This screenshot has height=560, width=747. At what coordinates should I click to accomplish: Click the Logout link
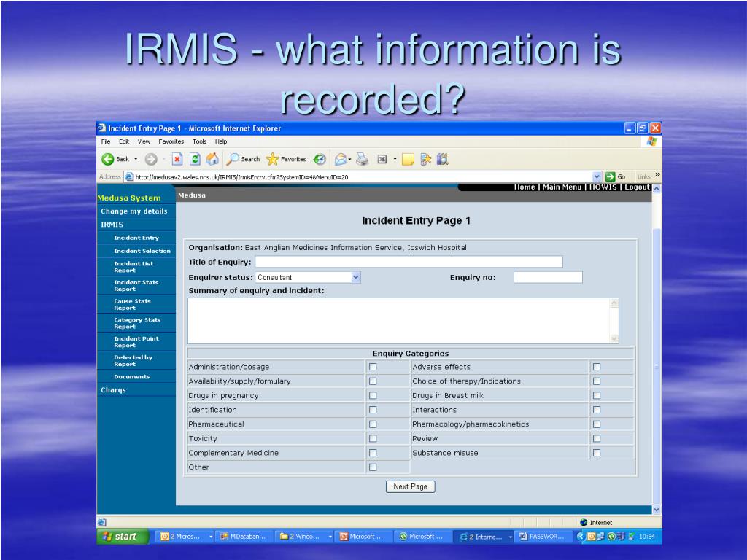pyautogui.click(x=637, y=187)
